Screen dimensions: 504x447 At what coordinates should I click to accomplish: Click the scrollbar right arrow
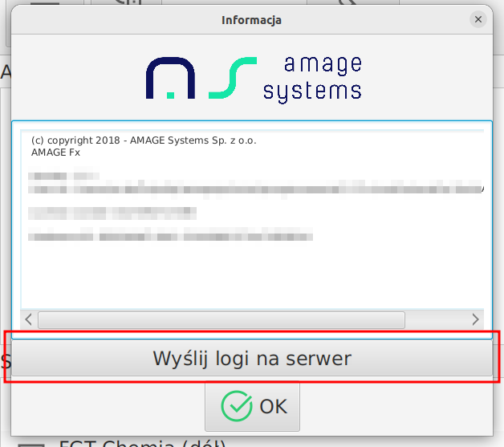pyautogui.click(x=475, y=319)
